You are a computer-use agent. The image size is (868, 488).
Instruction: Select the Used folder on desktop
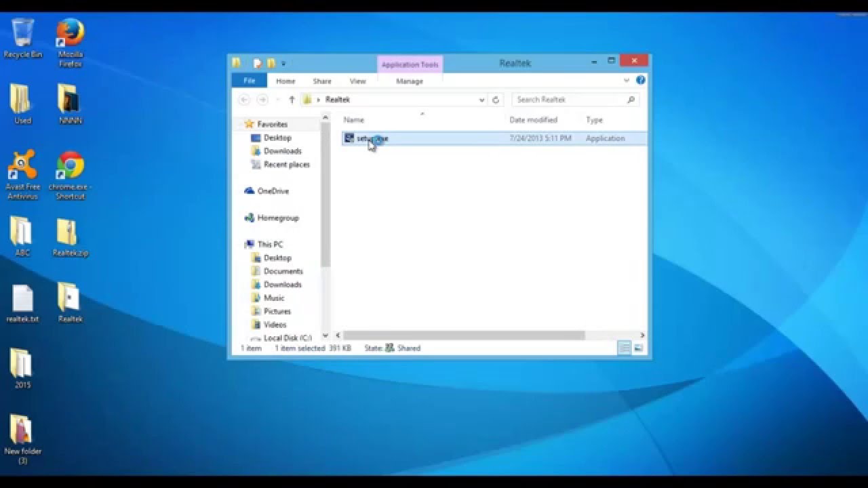[x=22, y=104]
